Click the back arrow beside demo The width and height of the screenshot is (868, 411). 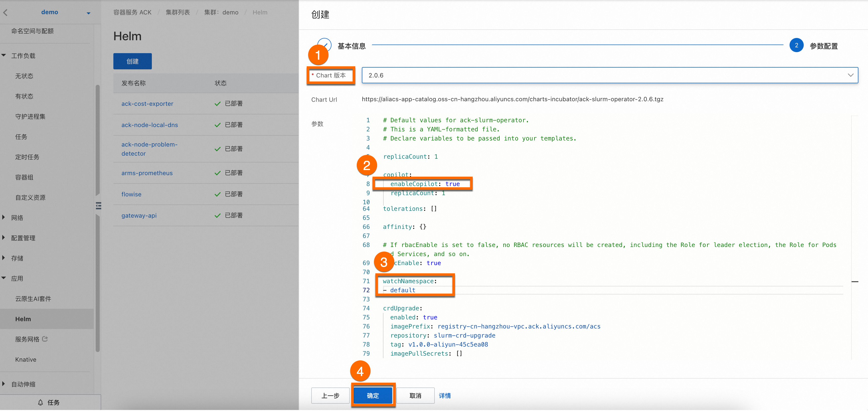(5, 12)
